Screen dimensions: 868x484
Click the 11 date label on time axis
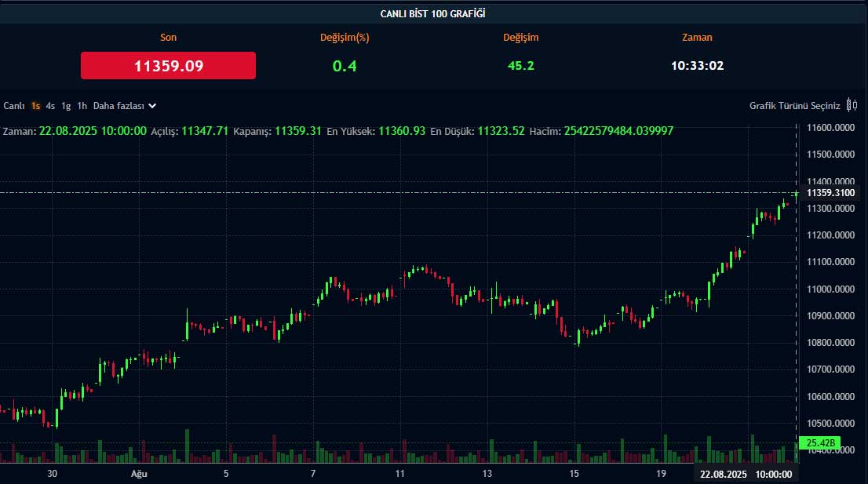coord(399,474)
